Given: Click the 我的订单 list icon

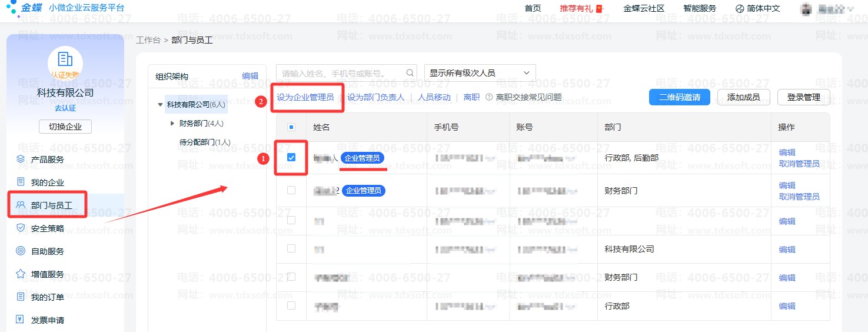Looking at the screenshot, I should pos(21,297).
